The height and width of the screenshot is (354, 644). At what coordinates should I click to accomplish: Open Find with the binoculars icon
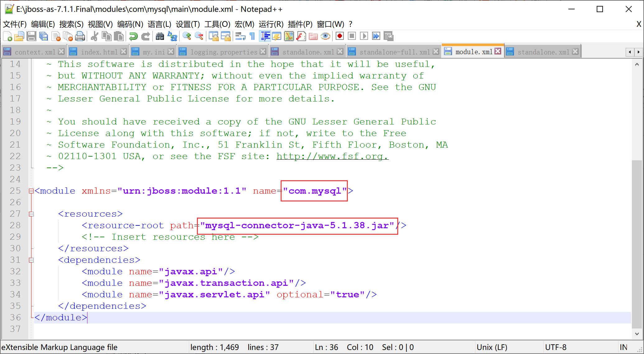coord(160,36)
